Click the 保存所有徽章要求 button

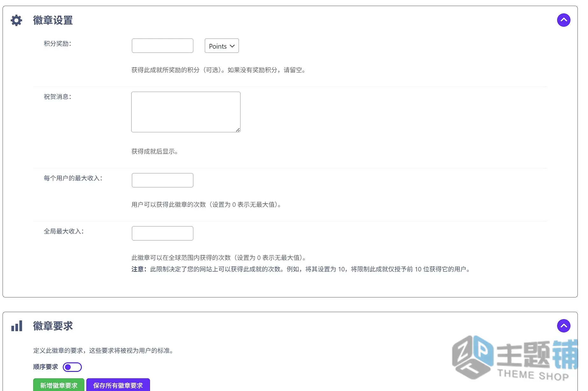pyautogui.click(x=118, y=385)
